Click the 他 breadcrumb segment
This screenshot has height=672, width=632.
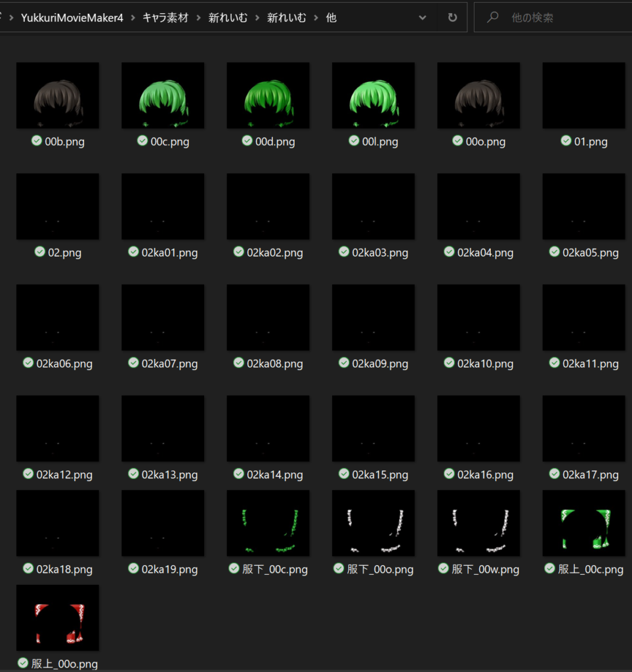tap(331, 18)
